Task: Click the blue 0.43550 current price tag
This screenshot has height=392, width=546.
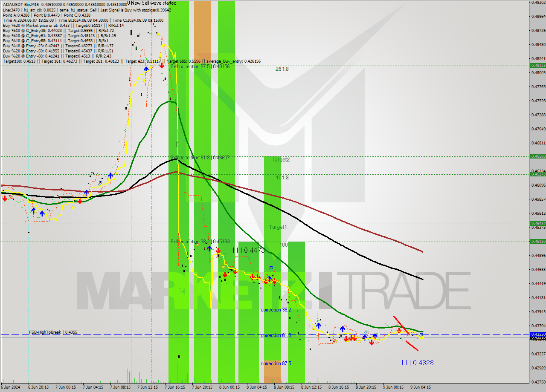Action: coord(537,334)
